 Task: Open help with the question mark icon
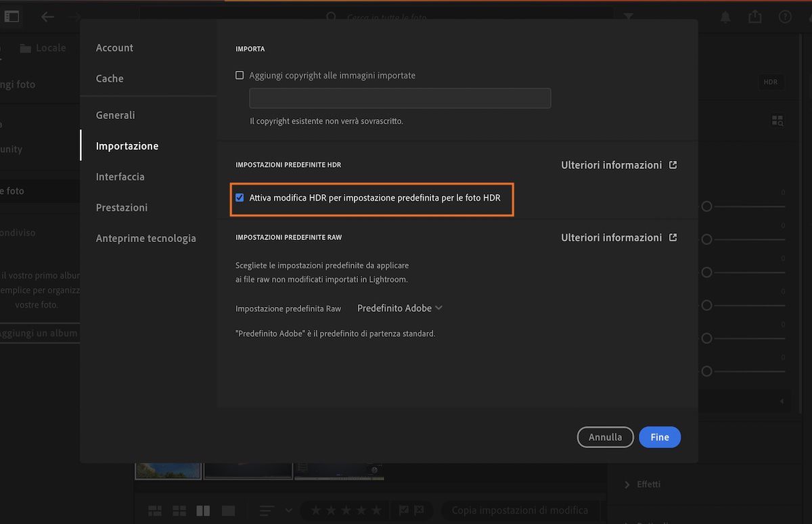785,17
